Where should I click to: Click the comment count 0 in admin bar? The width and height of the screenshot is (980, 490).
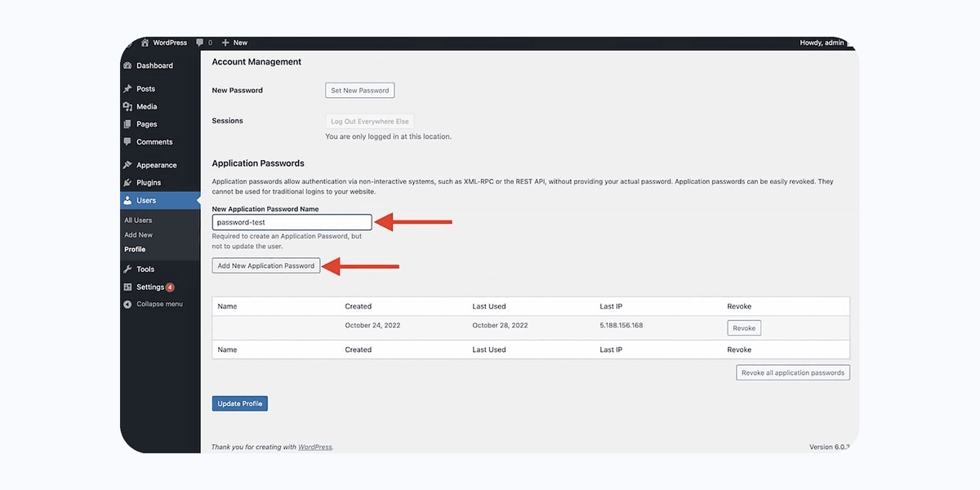210,42
